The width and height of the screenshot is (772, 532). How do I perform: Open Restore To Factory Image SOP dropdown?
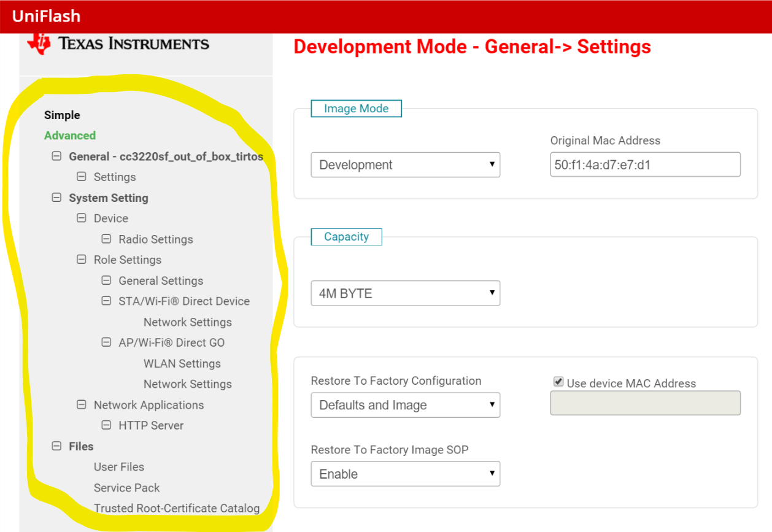(x=406, y=474)
